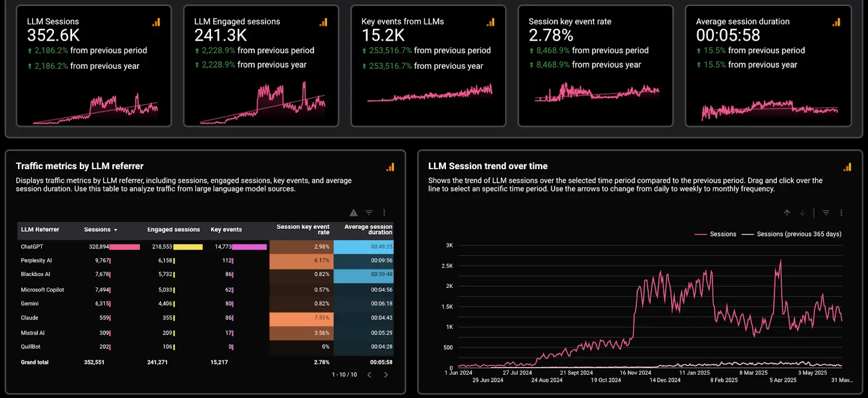Toggle the Sessions series in the chart legend

[x=716, y=234]
